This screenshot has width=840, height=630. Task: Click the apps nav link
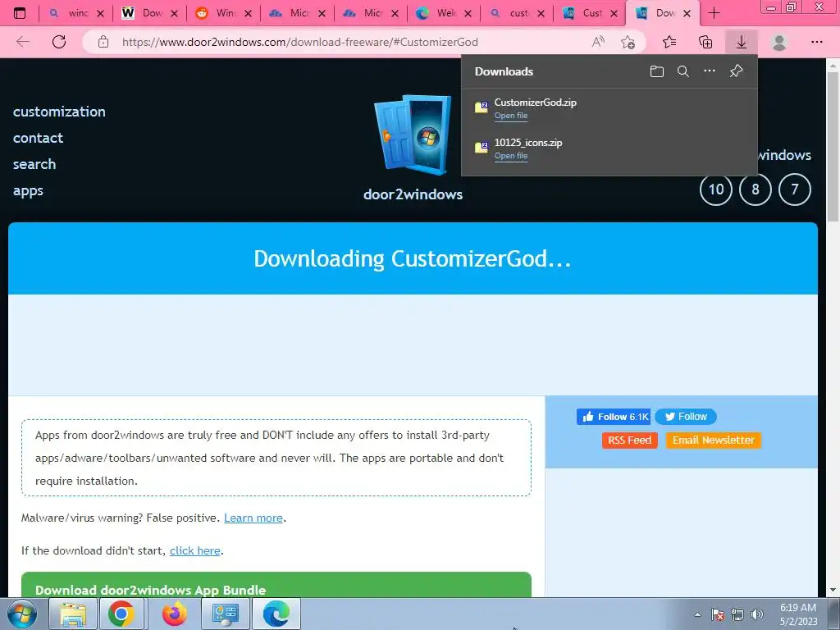pyautogui.click(x=28, y=190)
